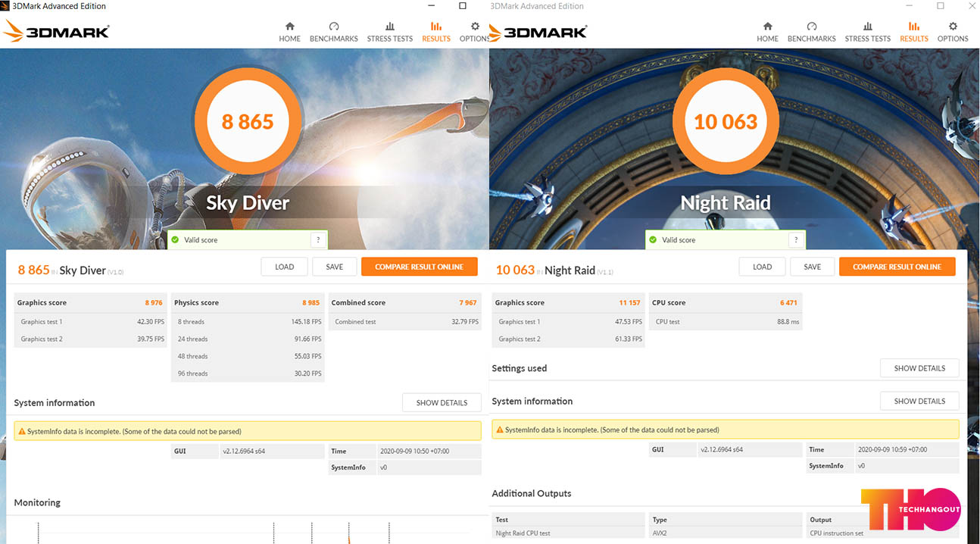
Task: Click the SAVE button in the Night Raid window
Action: [x=813, y=267]
